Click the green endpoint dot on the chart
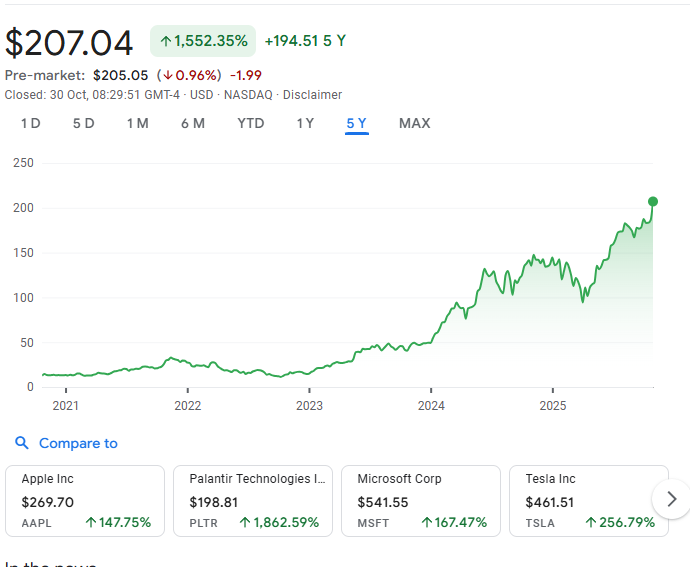The width and height of the screenshot is (690, 567). (653, 202)
